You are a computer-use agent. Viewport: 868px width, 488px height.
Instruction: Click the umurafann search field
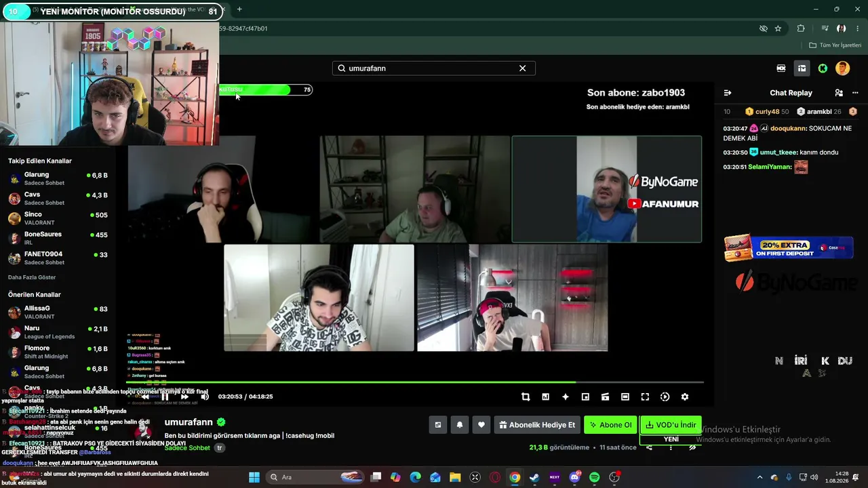(434, 68)
